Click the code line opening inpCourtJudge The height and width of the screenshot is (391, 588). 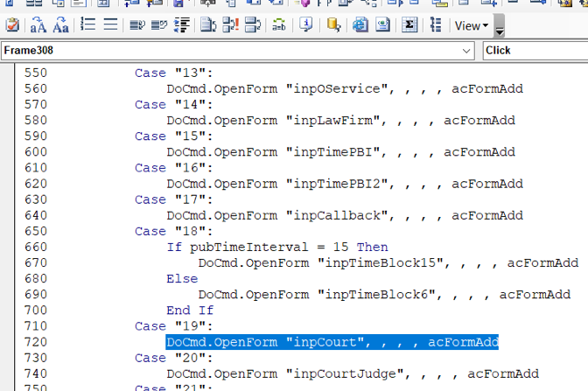tap(352, 374)
